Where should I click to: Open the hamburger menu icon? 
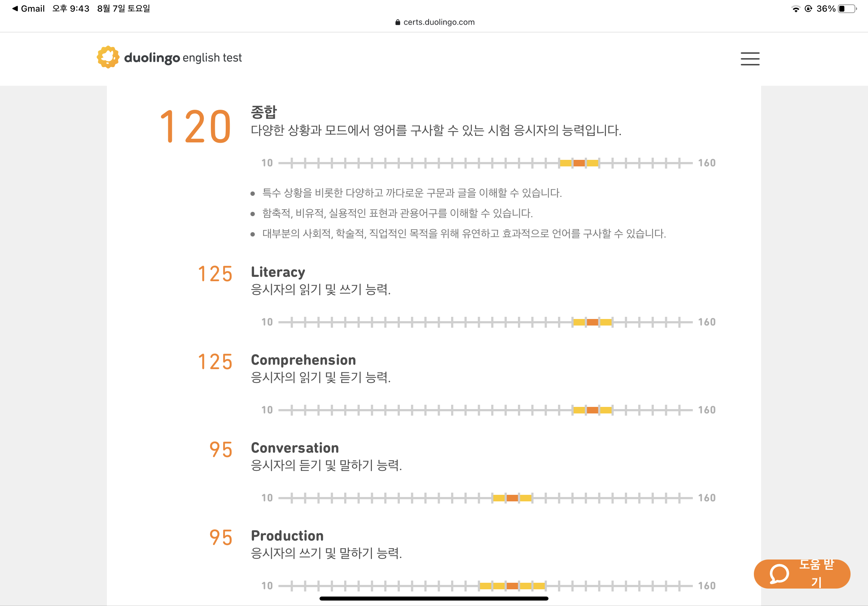[750, 59]
